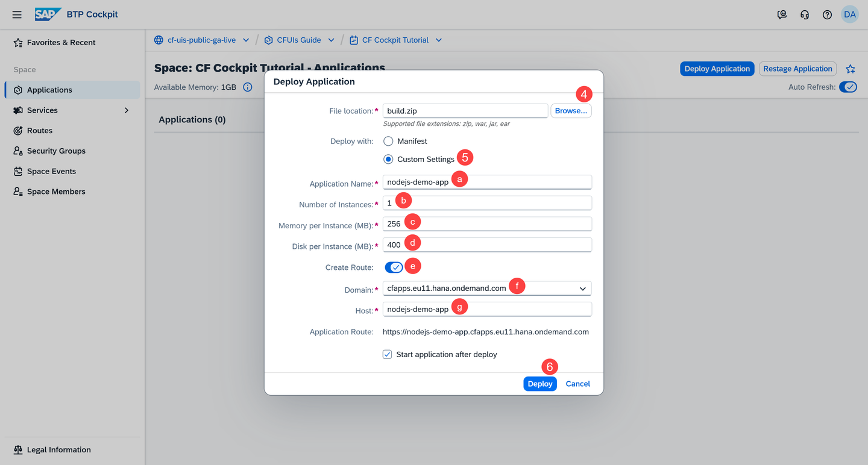The image size is (868, 465).
Task: Uncheck Start application after deploy
Action: (388, 354)
